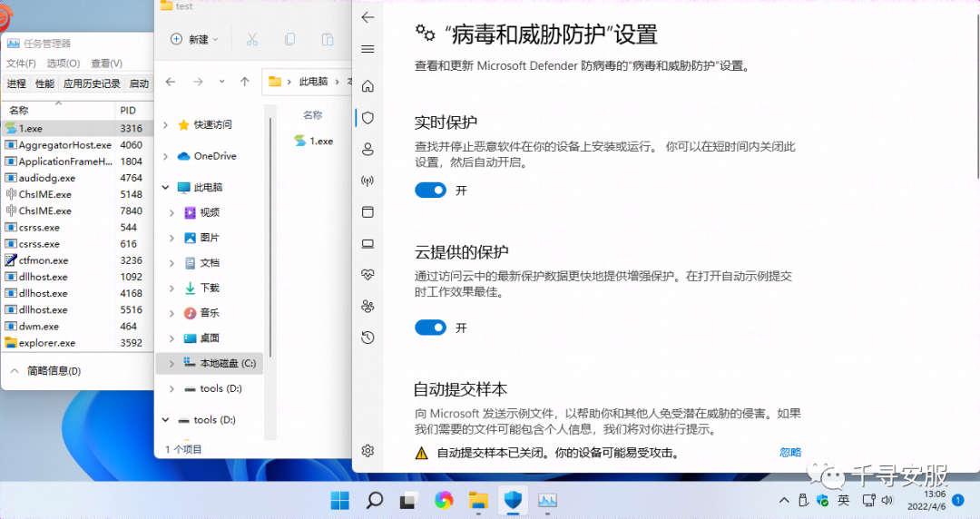Sort Task Manager by PID column

134,111
